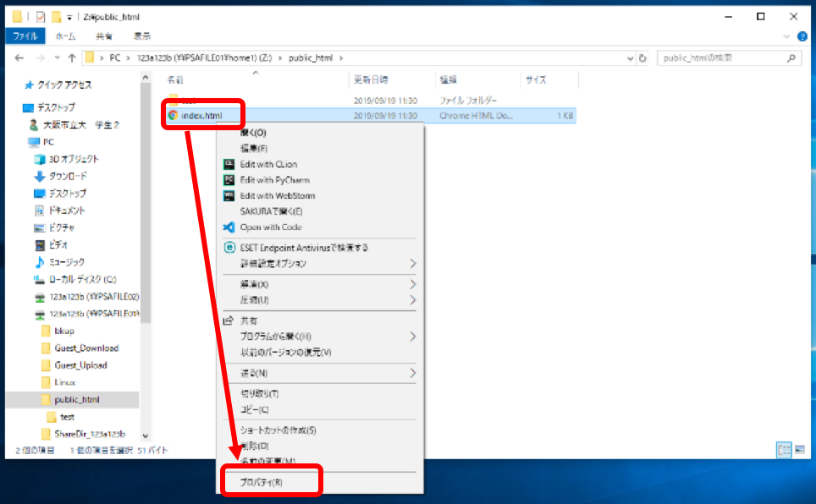Select 123a123b (\\PSAFILE02) network drive
Image resolution: width=816 pixels, height=504 pixels.
click(x=86, y=297)
